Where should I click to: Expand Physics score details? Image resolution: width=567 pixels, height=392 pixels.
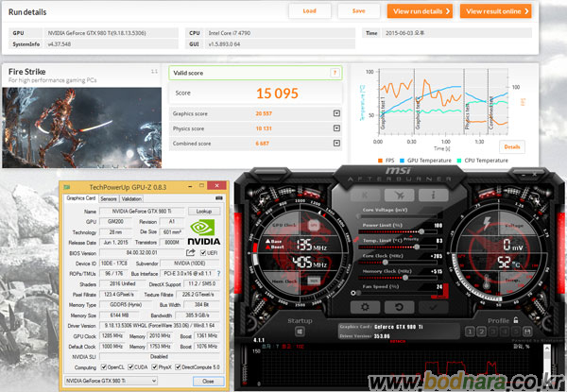(336, 128)
